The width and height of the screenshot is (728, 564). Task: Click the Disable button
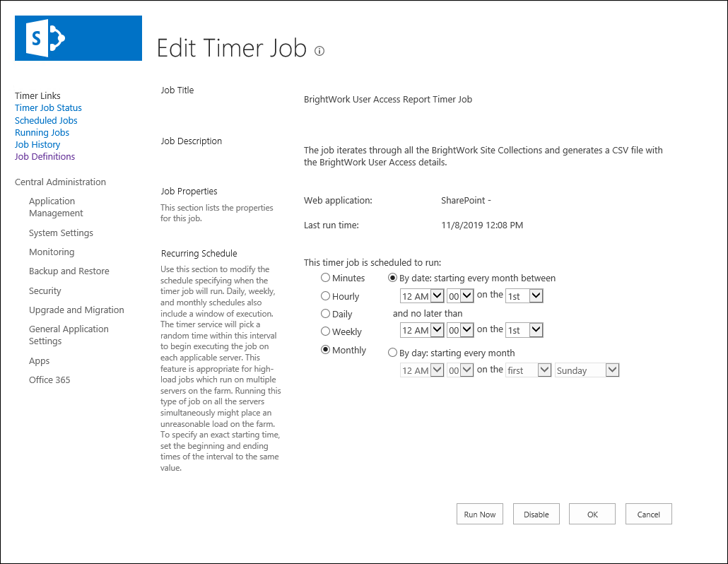click(x=536, y=514)
